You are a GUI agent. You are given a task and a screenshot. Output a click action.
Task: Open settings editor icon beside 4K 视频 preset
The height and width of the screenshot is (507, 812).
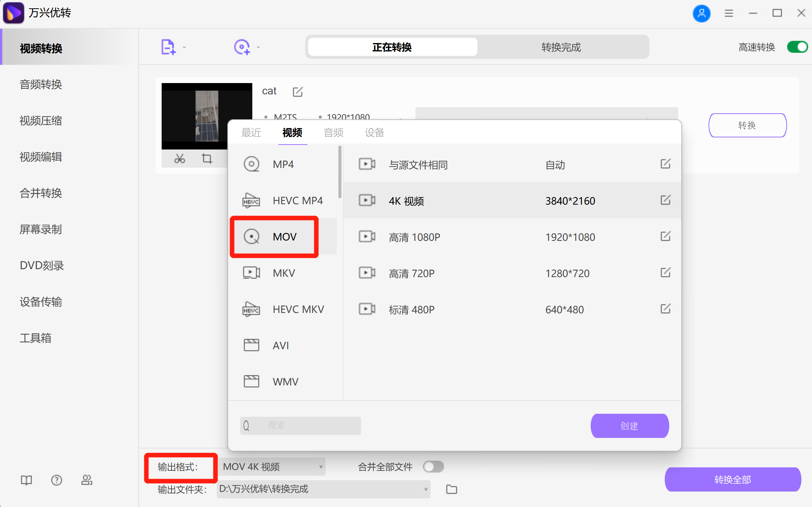click(665, 200)
